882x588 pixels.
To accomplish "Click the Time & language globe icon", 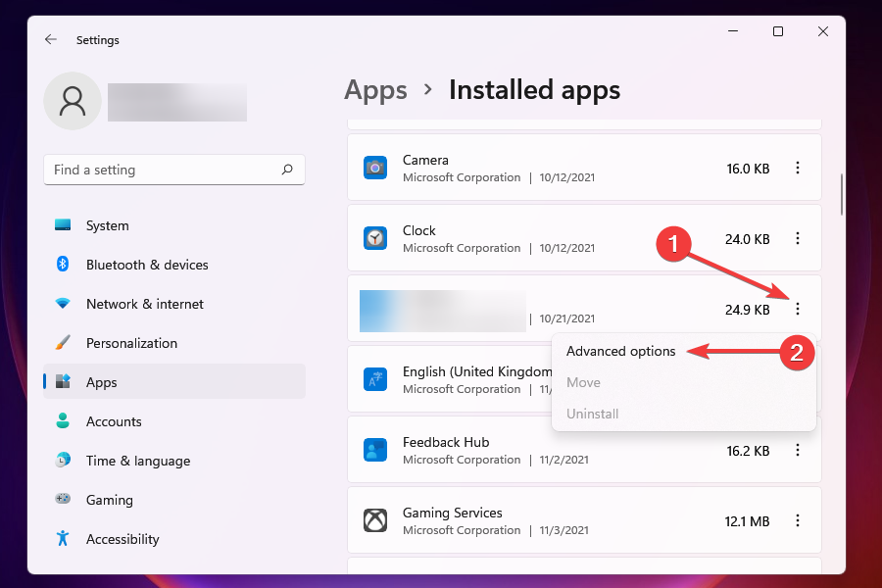I will pos(63,460).
